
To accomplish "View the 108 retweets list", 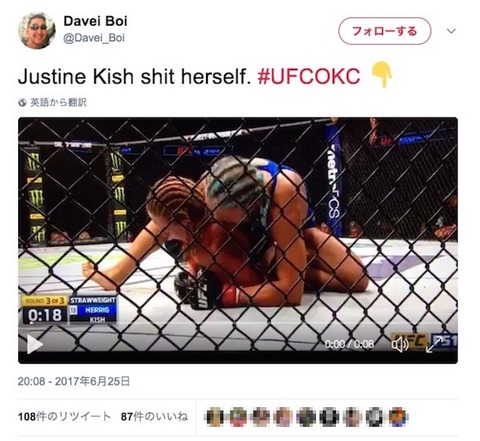I will 64,416.
